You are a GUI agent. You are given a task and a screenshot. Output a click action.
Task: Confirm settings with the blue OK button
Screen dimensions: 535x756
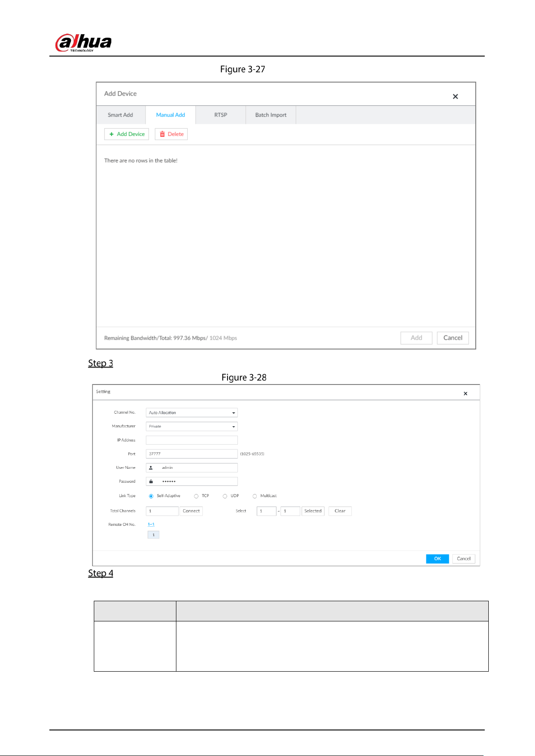pos(438,559)
